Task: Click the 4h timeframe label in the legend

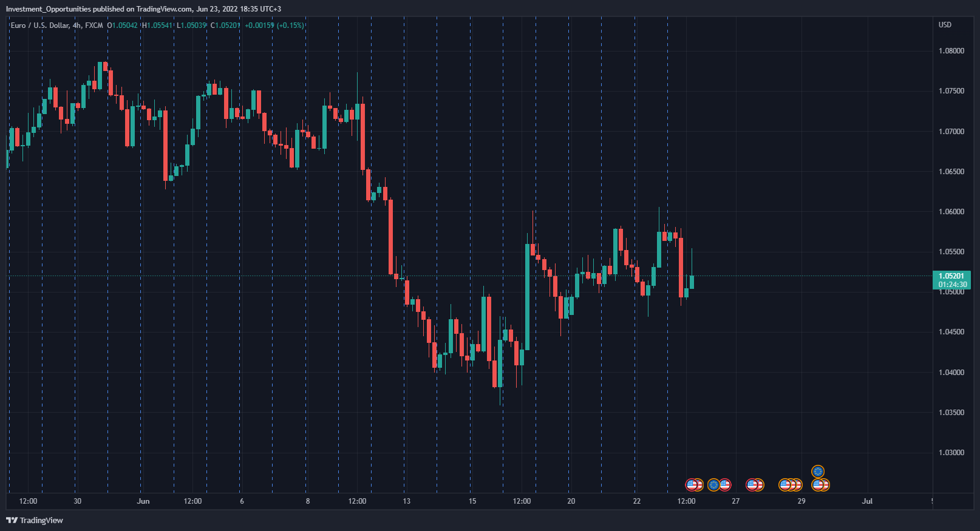Action: (77, 25)
